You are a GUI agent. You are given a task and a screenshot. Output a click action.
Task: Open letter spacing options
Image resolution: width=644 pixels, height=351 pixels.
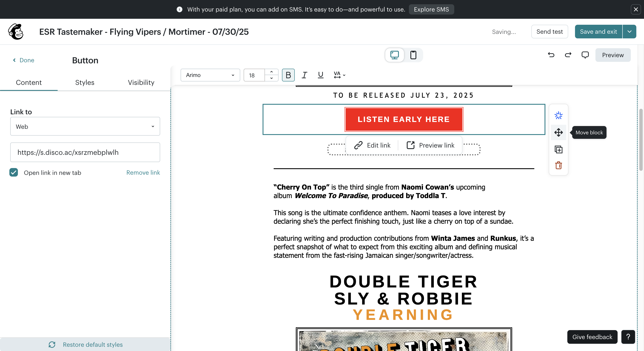pos(339,75)
